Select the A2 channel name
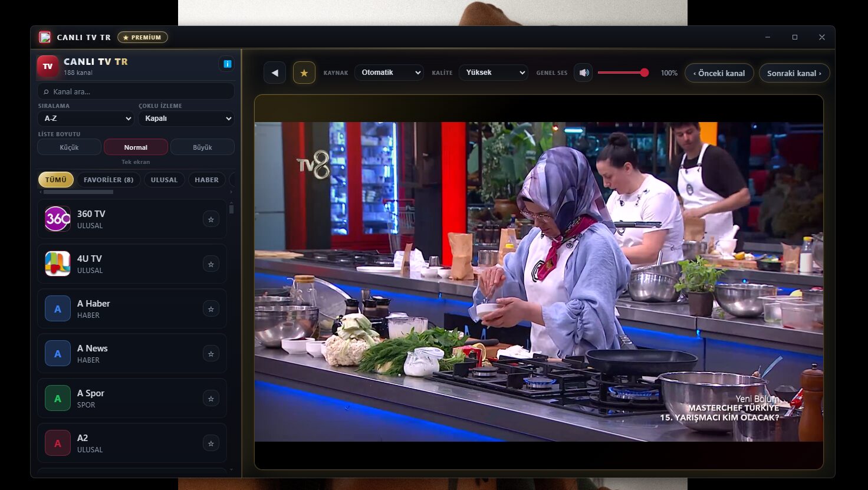Viewport: 868px width, 490px height. coord(83,438)
